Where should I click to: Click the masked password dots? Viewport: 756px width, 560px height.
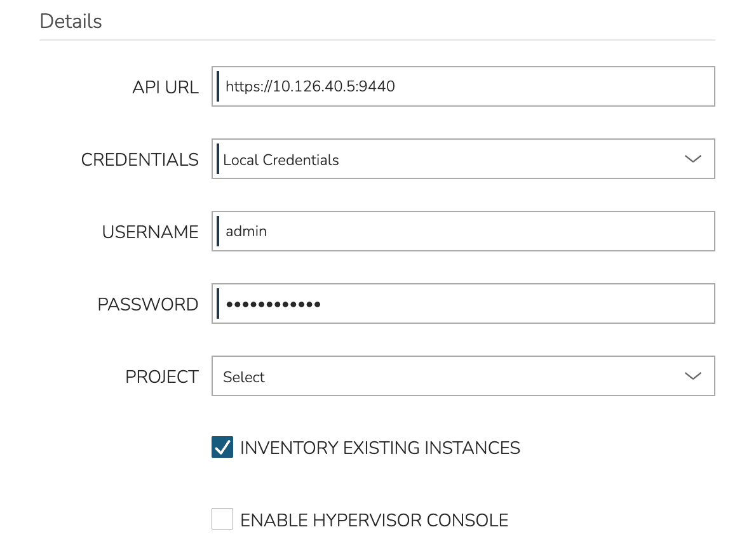coord(273,304)
